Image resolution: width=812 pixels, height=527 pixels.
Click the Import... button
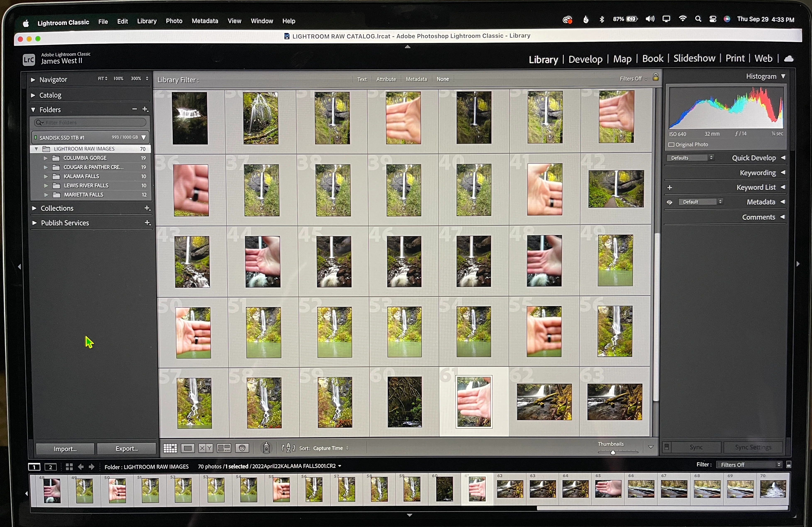(65, 449)
